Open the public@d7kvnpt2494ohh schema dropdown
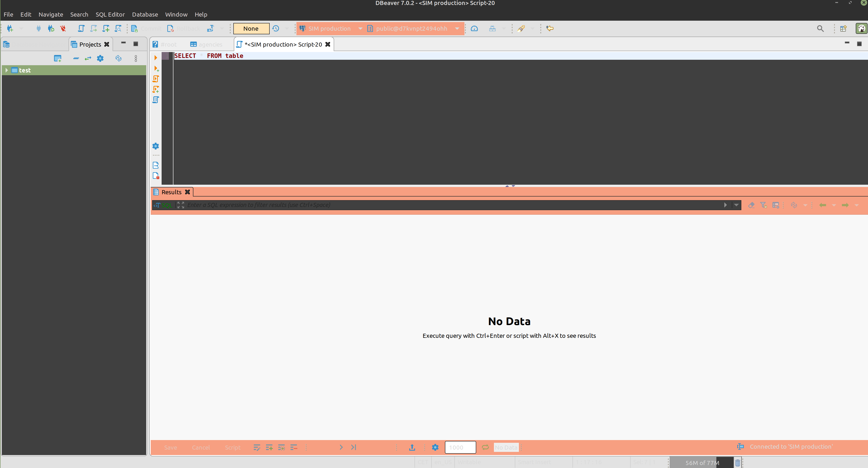868x468 pixels. click(x=413, y=29)
